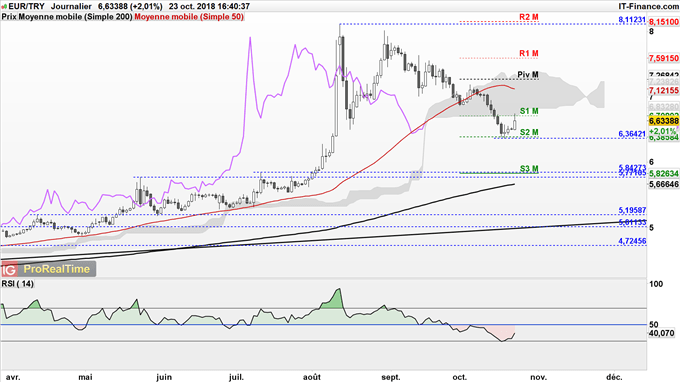Click the price axis value 6

tap(652, 162)
